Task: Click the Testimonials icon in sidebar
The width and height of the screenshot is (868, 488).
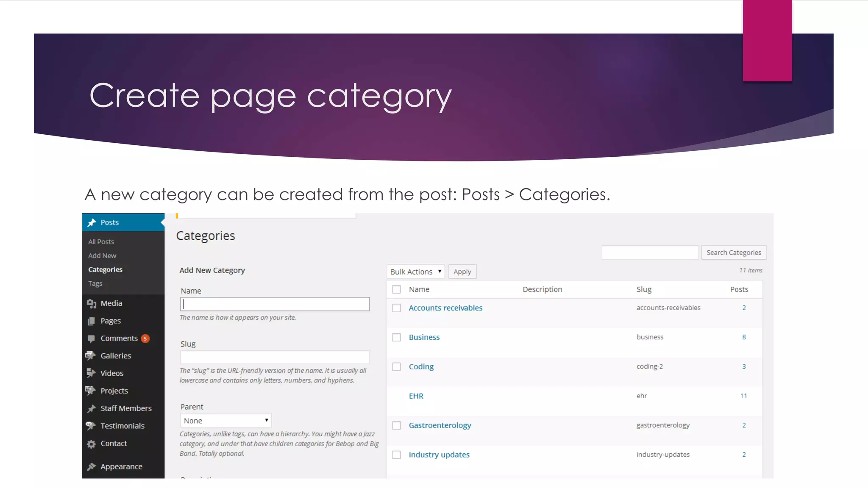Action: (91, 426)
